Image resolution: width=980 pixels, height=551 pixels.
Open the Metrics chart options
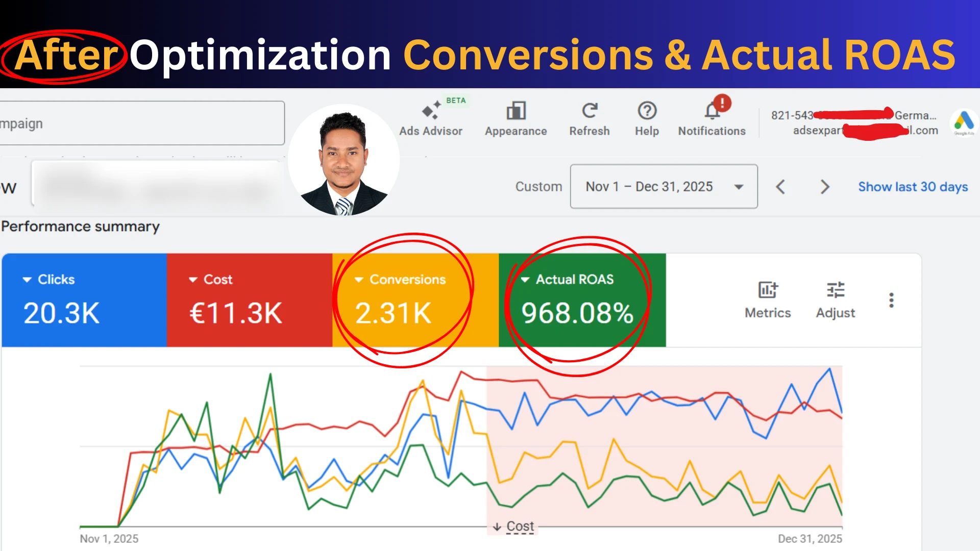(768, 300)
